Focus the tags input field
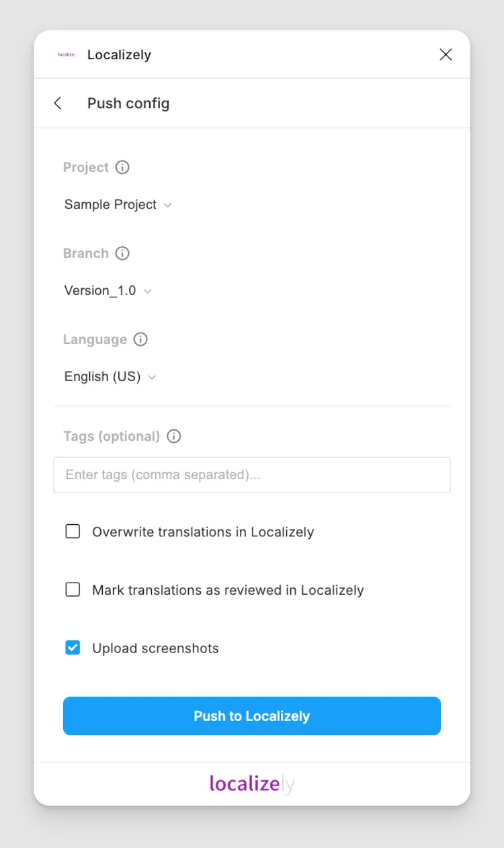Image resolution: width=504 pixels, height=848 pixels. click(x=252, y=475)
